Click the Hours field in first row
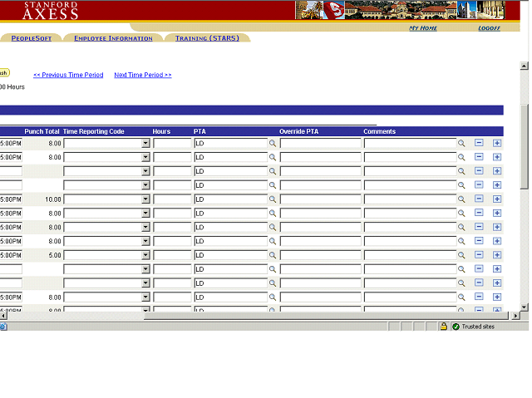 [x=172, y=143]
